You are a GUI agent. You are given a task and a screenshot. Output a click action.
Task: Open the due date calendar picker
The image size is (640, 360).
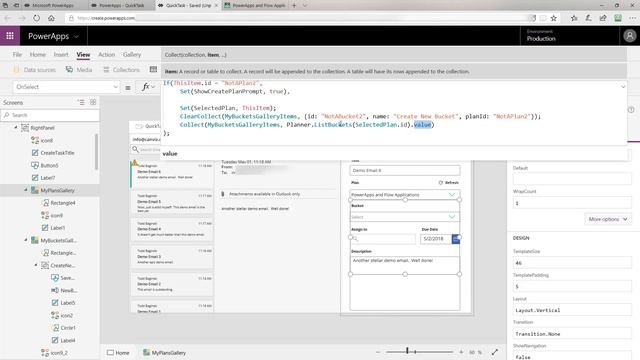tap(456, 239)
